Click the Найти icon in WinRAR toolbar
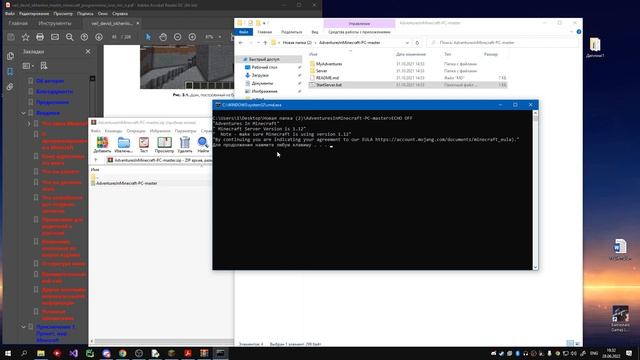This screenshot has height=360, width=640. pyautogui.click(x=203, y=145)
